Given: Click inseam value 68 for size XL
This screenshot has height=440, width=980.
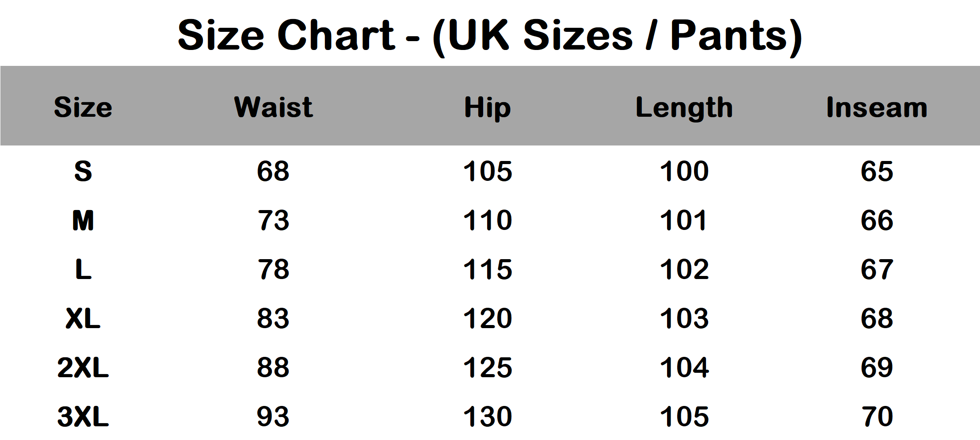Looking at the screenshot, I should (877, 318).
